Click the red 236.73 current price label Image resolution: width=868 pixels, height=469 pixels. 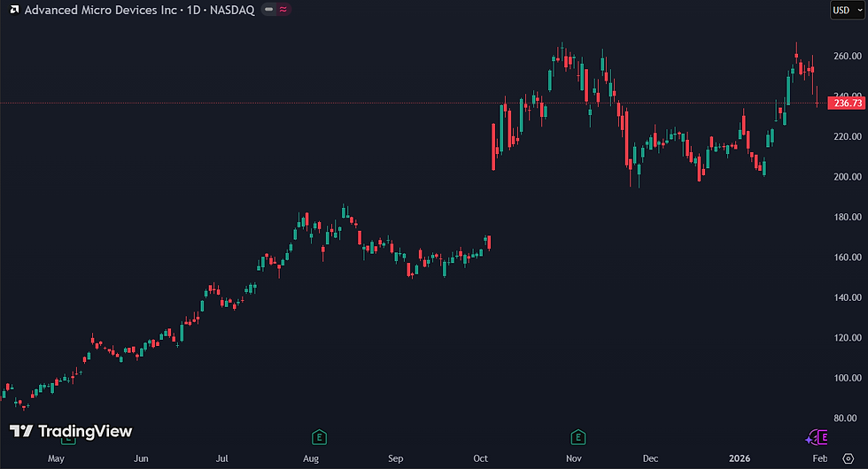(847, 103)
